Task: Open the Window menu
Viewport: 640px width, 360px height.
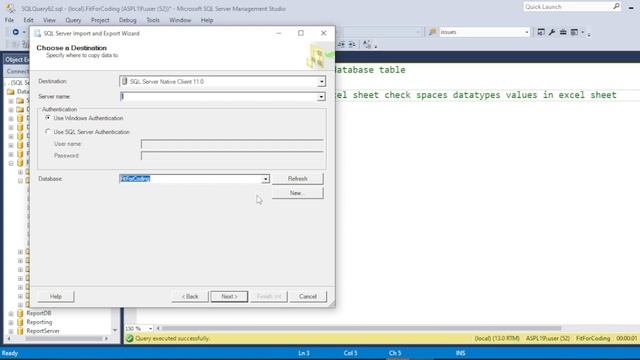Action: pyautogui.click(x=180, y=20)
